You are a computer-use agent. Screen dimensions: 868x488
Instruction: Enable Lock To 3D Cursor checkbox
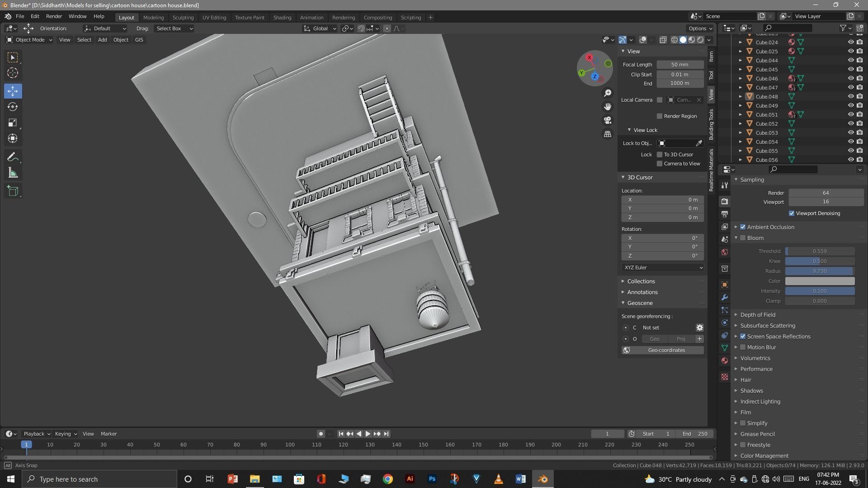pos(660,155)
